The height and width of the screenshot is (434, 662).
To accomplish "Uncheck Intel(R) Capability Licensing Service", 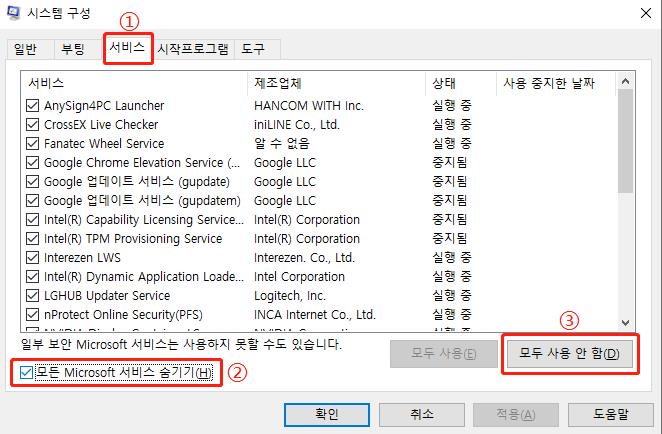I will coord(33,220).
